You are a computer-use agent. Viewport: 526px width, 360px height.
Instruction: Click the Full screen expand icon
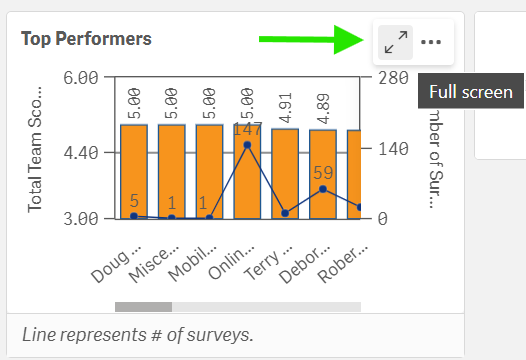point(396,42)
